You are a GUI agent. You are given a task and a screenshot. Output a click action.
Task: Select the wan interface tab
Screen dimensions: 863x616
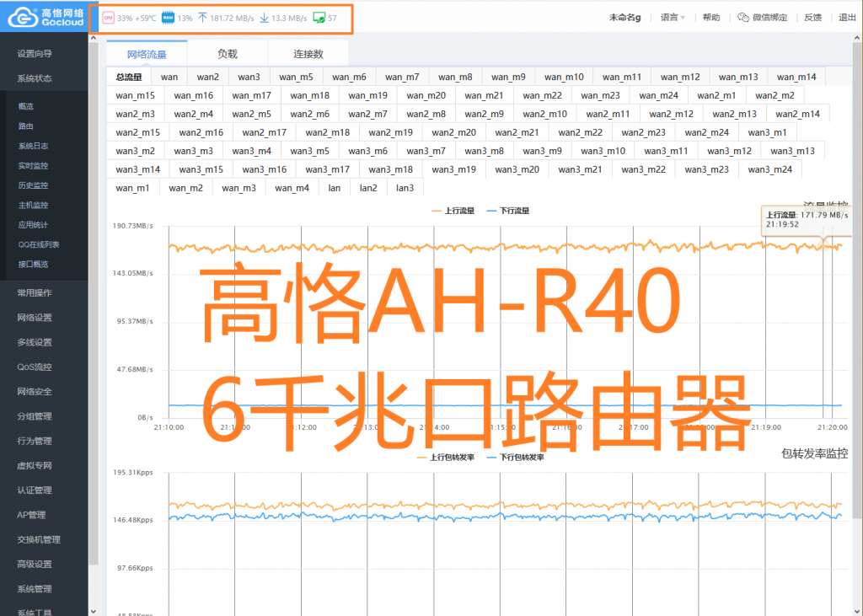coord(169,77)
